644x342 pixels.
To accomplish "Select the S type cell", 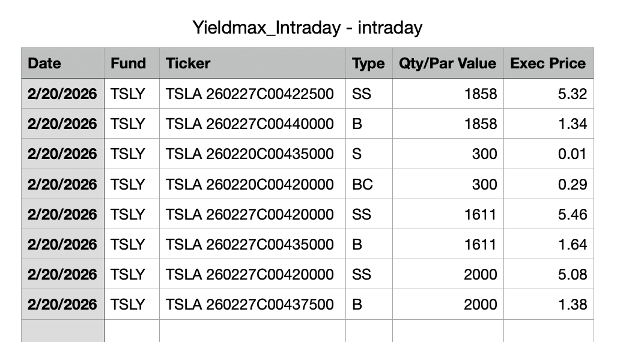I will pyautogui.click(x=369, y=154).
